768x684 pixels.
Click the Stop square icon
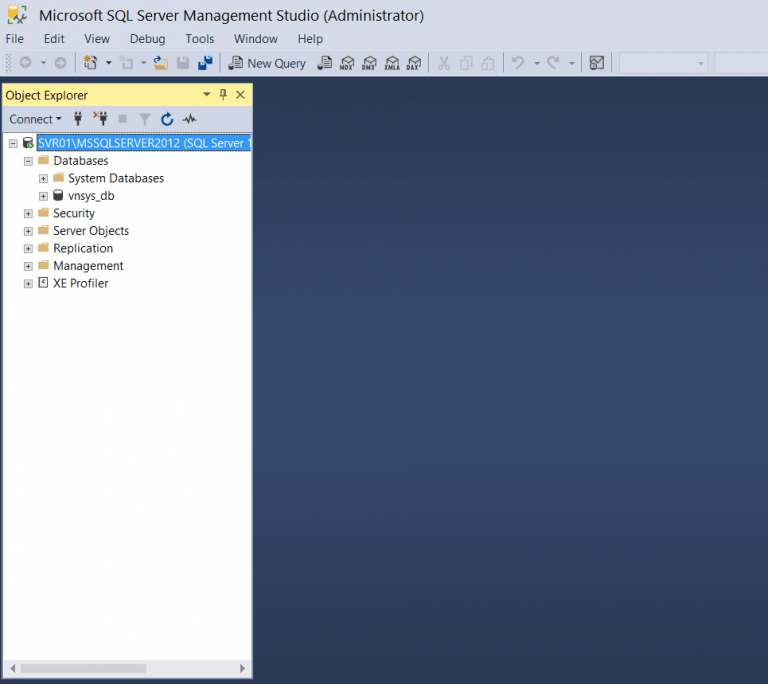(x=122, y=119)
